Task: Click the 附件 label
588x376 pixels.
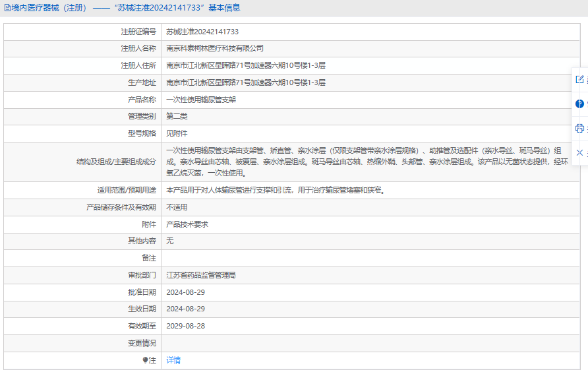Action: point(149,224)
